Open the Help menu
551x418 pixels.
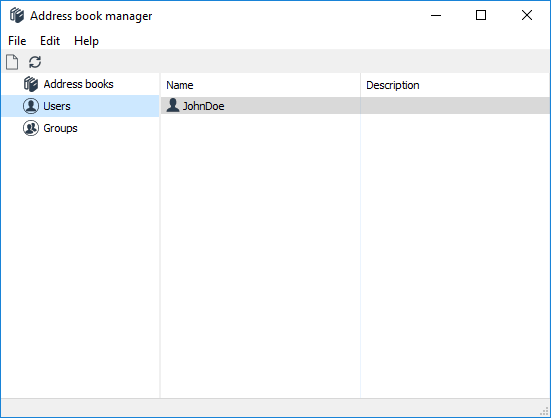(x=86, y=41)
